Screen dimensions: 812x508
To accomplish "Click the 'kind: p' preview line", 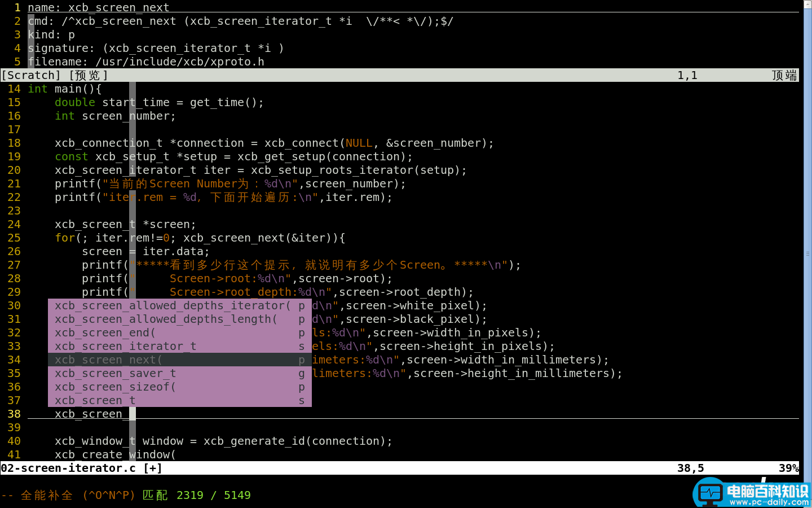I will (51, 34).
